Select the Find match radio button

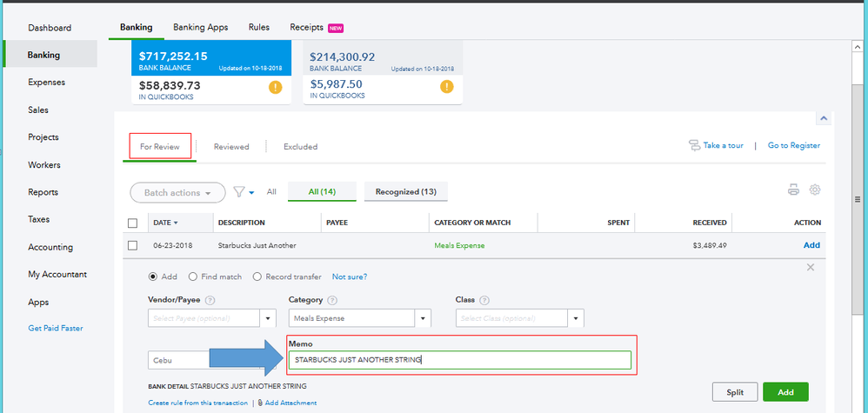[x=192, y=276]
